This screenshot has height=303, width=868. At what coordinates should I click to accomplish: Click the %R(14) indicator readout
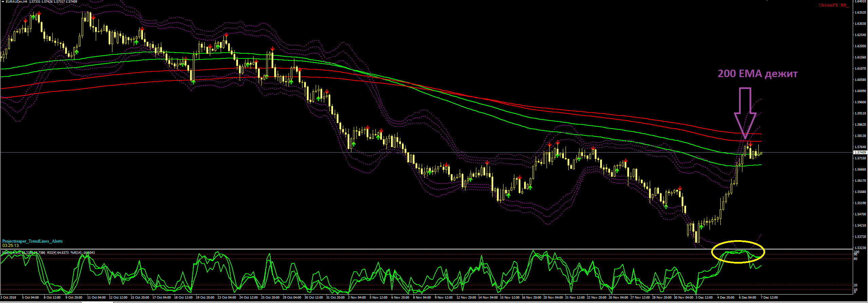tap(83, 253)
